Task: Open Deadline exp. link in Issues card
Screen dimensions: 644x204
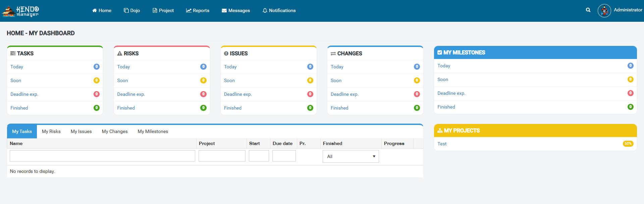Action: click(238, 94)
